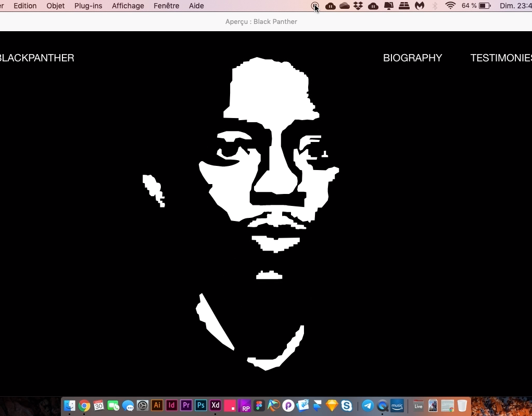Open Skype from the dock
Image resolution: width=532 pixels, height=416 pixels.
click(347, 406)
